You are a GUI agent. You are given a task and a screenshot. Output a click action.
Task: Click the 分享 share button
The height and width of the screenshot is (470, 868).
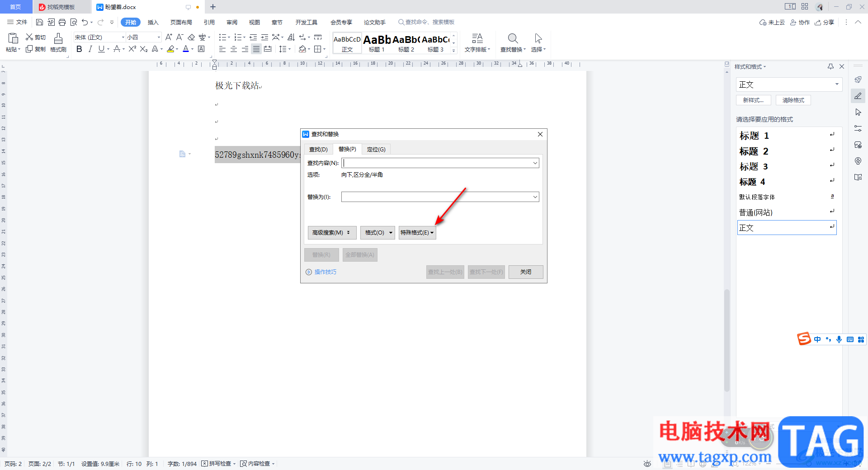(x=824, y=22)
